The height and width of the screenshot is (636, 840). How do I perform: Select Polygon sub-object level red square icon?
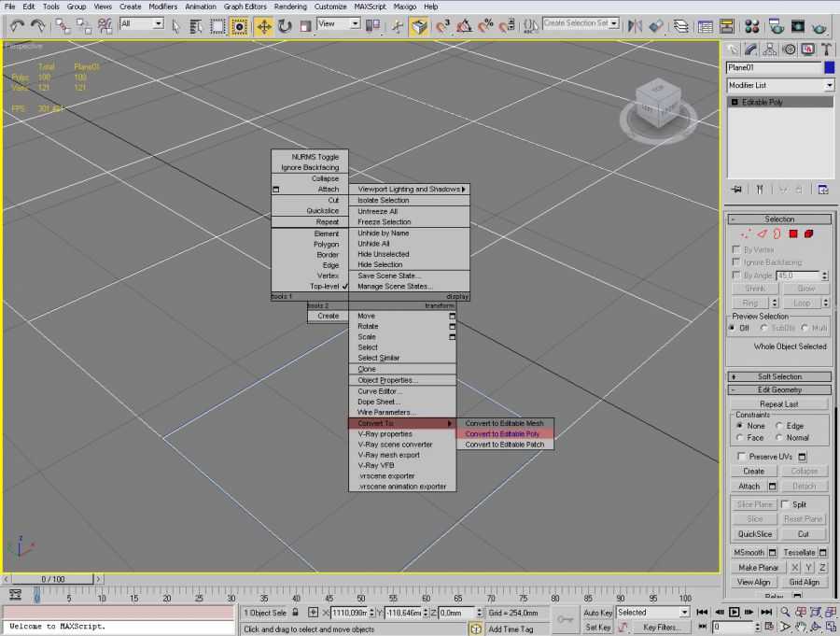click(792, 233)
